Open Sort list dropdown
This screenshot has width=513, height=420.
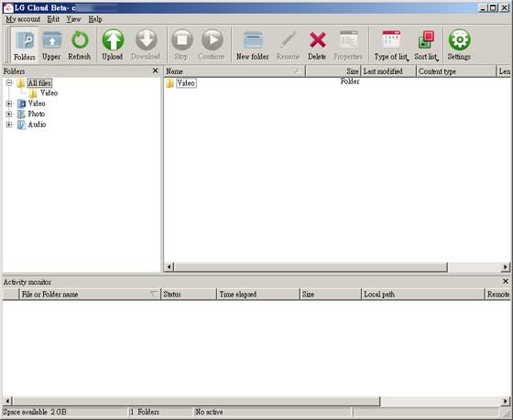pyautogui.click(x=426, y=45)
